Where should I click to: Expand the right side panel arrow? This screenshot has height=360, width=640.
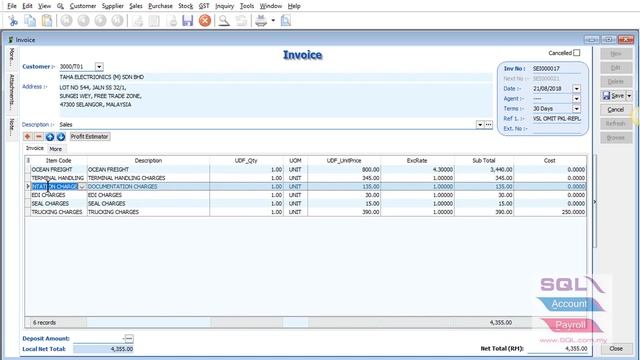tap(595, 202)
